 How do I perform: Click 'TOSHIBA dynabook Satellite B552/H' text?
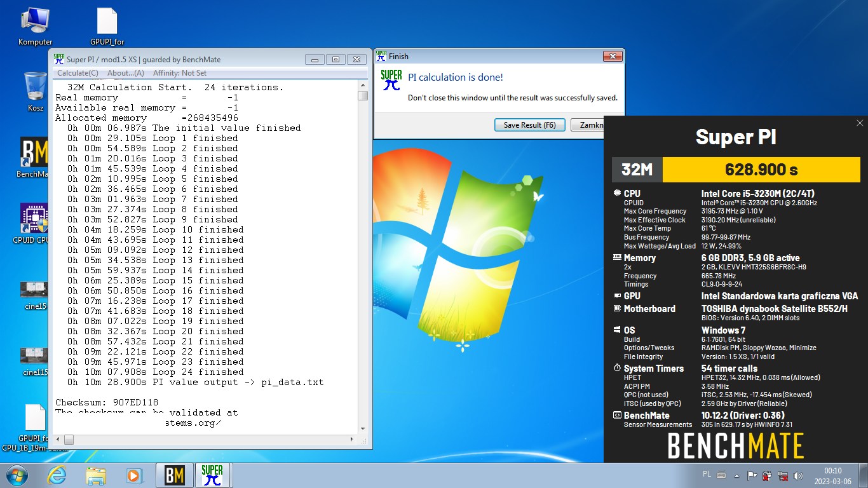coord(775,309)
